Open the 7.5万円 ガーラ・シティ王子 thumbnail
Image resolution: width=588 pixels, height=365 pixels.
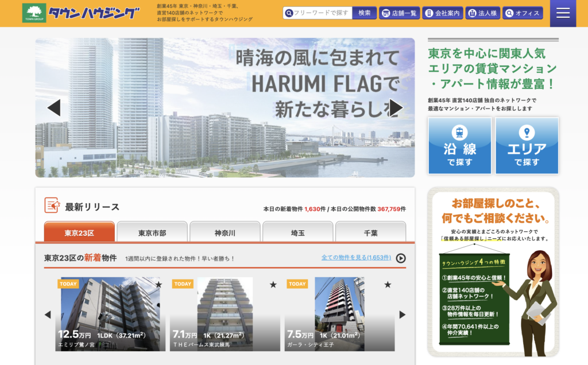(x=339, y=314)
